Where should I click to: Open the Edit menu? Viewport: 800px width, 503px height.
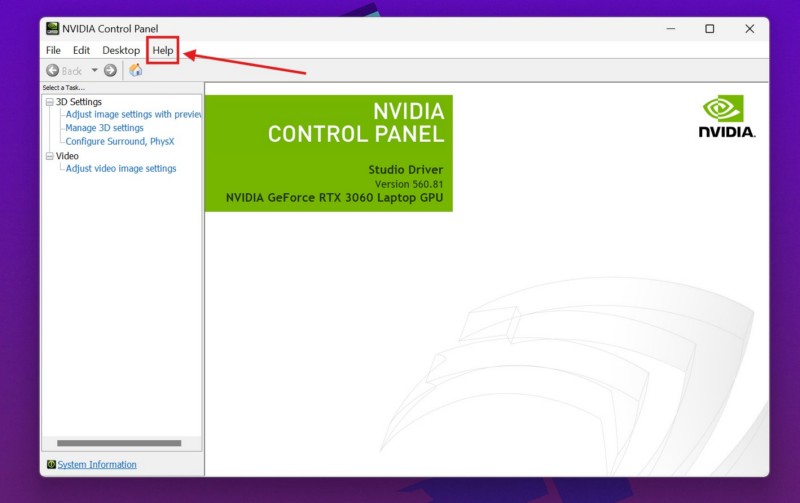(81, 50)
